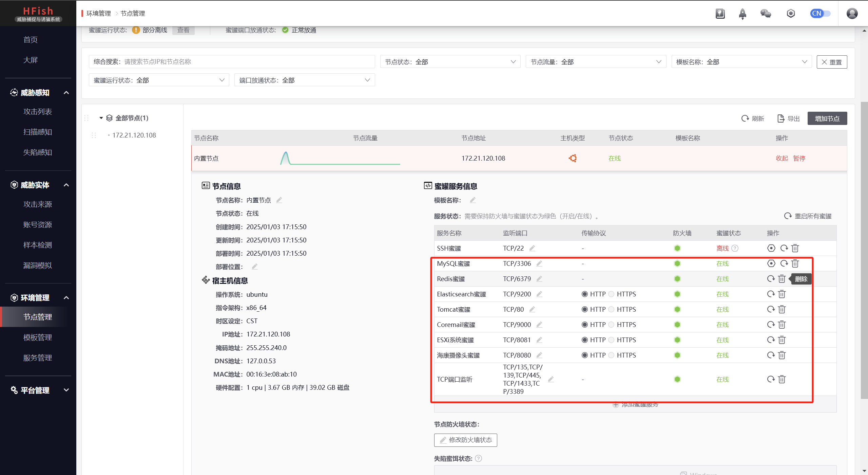Open the 节点状态 dropdown
The image size is (868, 475).
[450, 62]
